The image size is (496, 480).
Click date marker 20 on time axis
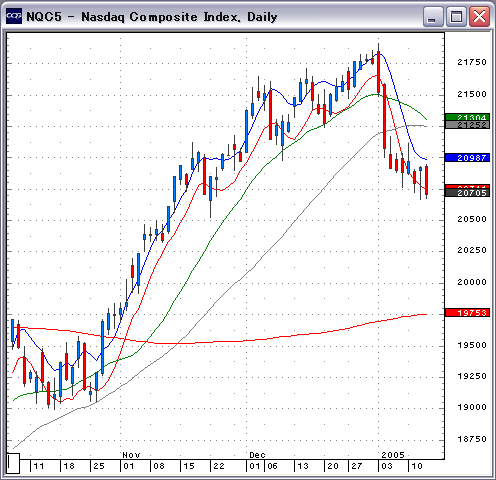[333, 466]
